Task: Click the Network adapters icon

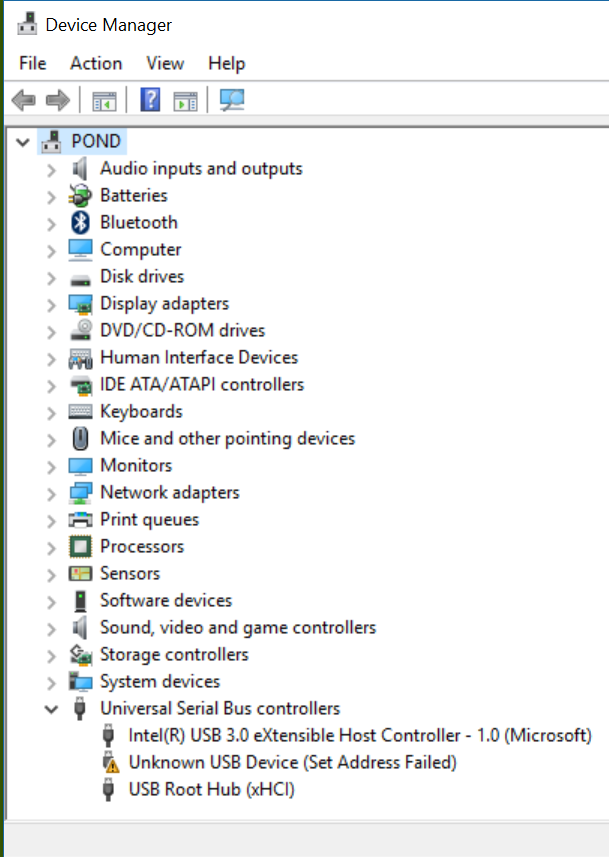Action: tap(80, 492)
